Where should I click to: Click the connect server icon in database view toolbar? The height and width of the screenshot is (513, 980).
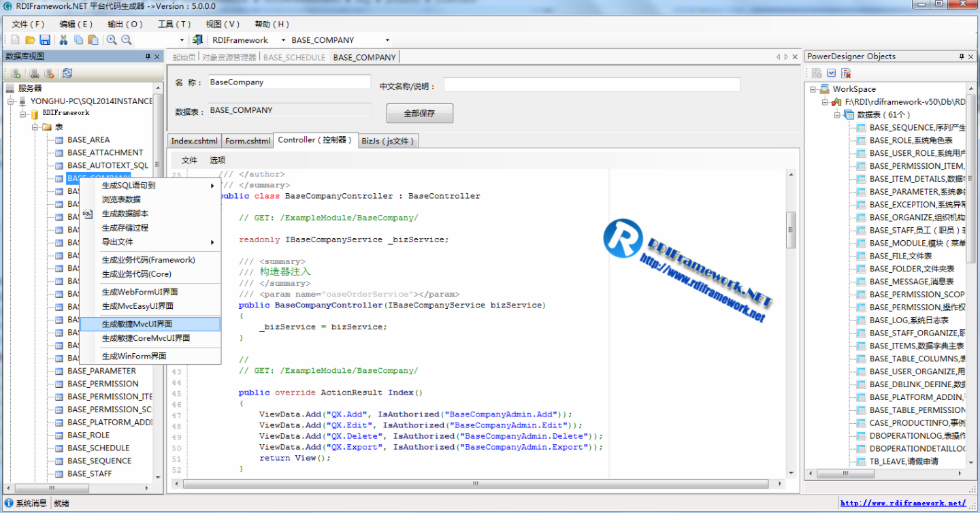(x=33, y=73)
